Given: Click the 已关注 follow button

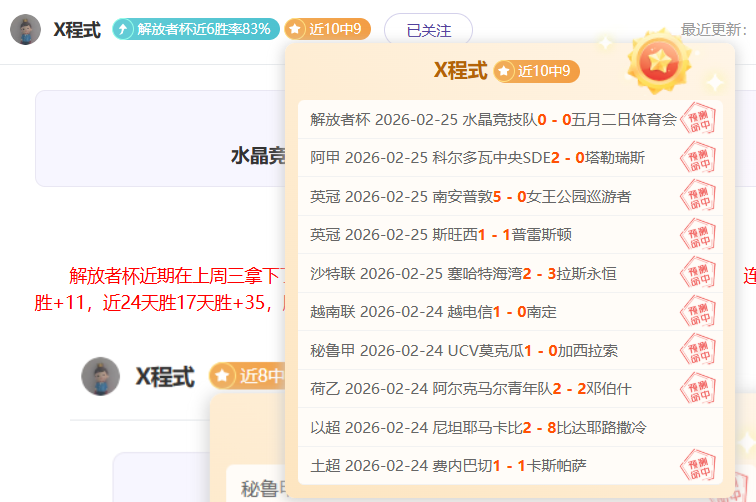Looking at the screenshot, I should [428, 31].
